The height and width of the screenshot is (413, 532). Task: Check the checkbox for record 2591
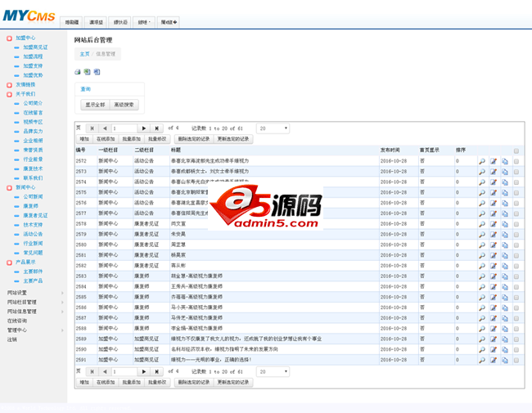click(x=516, y=361)
